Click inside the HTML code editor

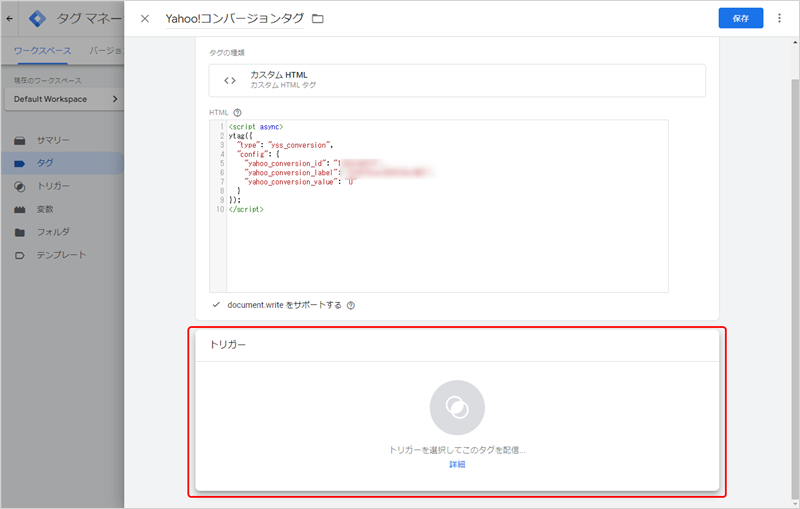point(438,206)
